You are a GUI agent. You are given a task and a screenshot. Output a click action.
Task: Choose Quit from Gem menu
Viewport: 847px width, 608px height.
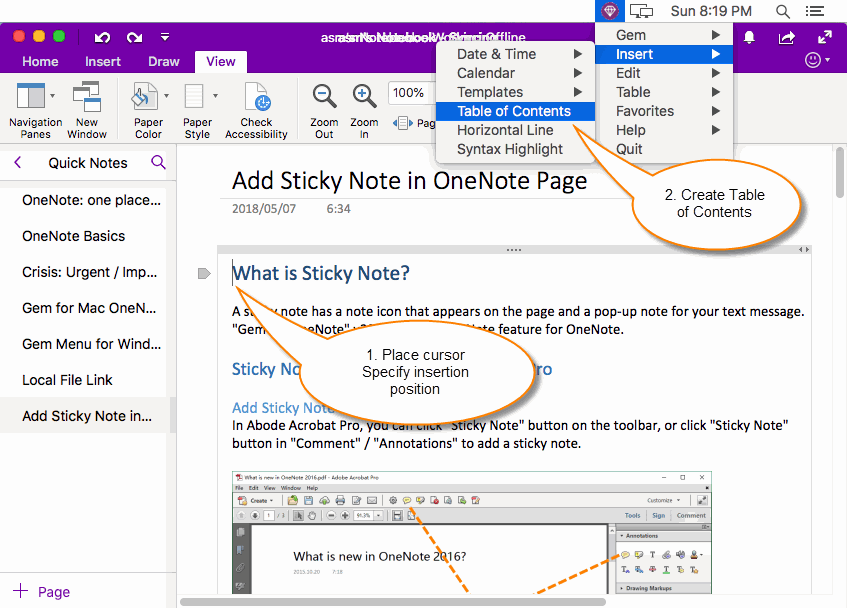(664, 149)
